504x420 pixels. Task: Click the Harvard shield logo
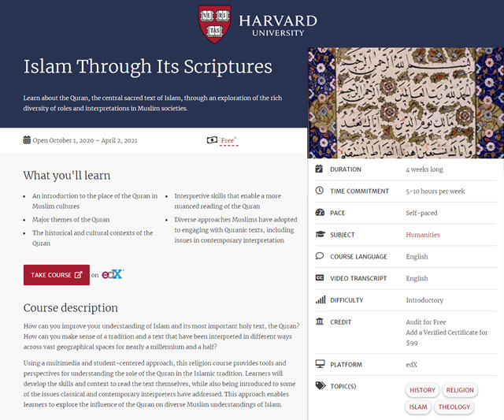click(215, 24)
